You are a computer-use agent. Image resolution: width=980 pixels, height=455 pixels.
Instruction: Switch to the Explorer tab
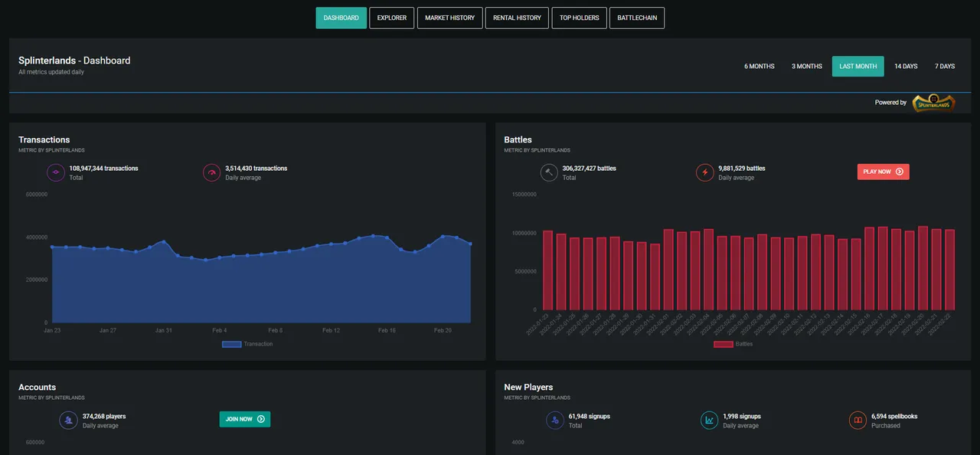392,18
